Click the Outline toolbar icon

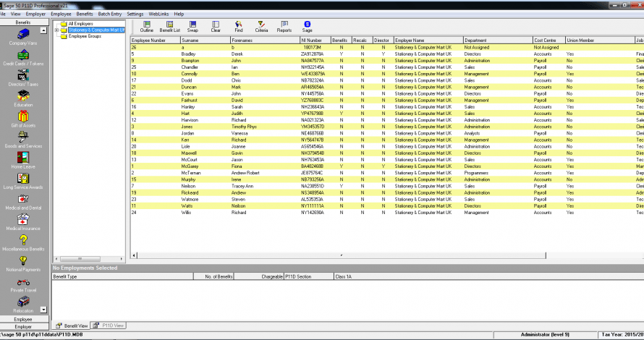pyautogui.click(x=147, y=27)
